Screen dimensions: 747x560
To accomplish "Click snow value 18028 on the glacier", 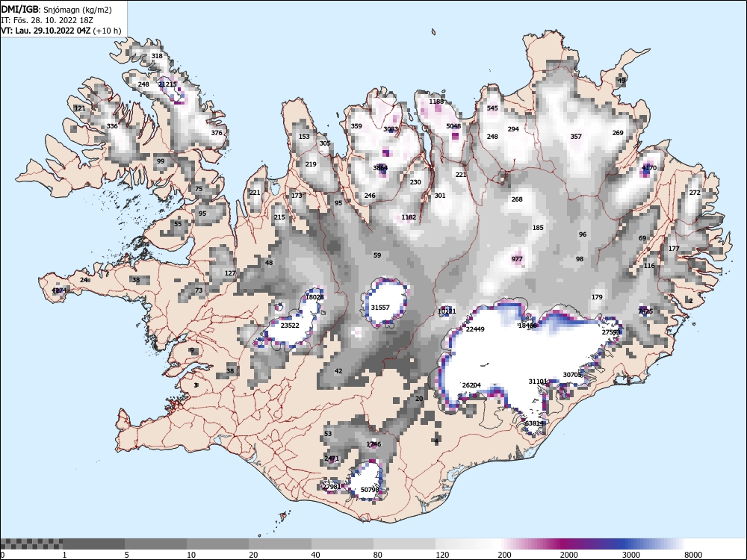I will [x=314, y=297].
